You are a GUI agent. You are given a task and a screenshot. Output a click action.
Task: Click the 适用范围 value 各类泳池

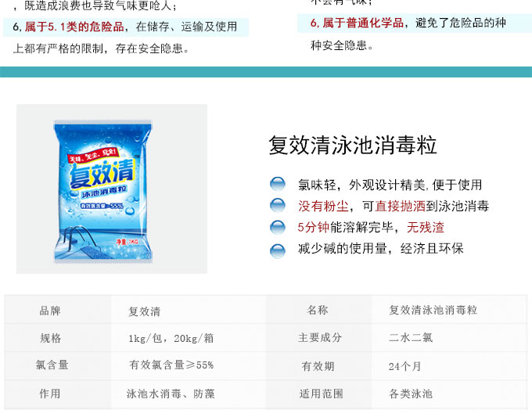tap(411, 394)
